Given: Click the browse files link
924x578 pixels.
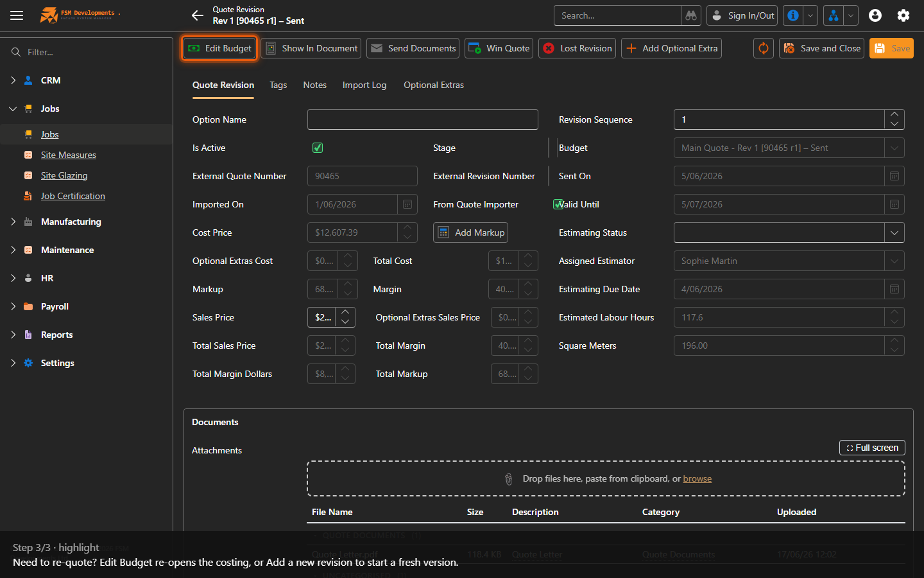Looking at the screenshot, I should (x=697, y=478).
